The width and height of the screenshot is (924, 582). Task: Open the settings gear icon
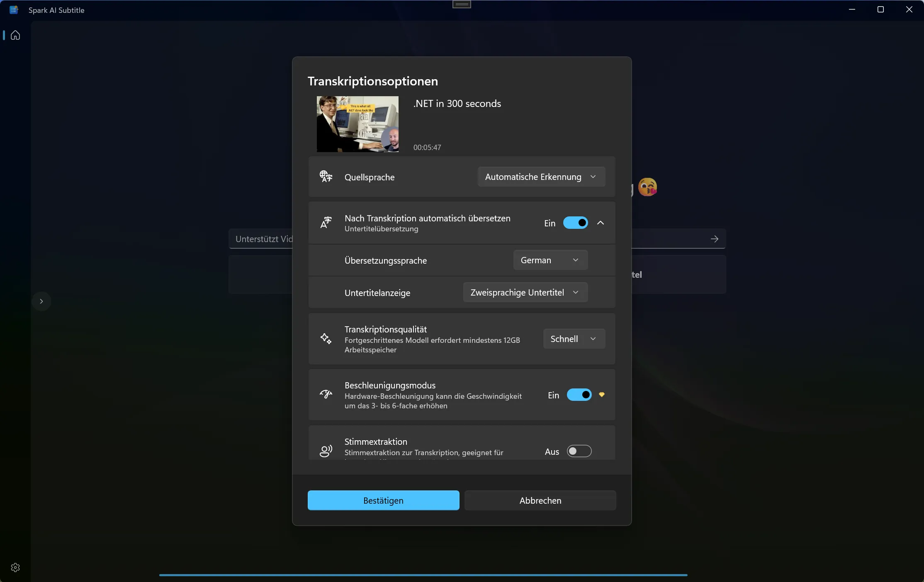pos(15,567)
